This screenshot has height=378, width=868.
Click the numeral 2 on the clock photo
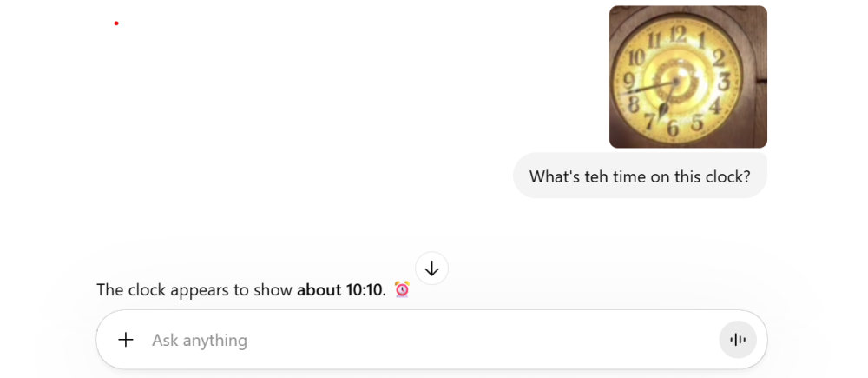pyautogui.click(x=718, y=58)
